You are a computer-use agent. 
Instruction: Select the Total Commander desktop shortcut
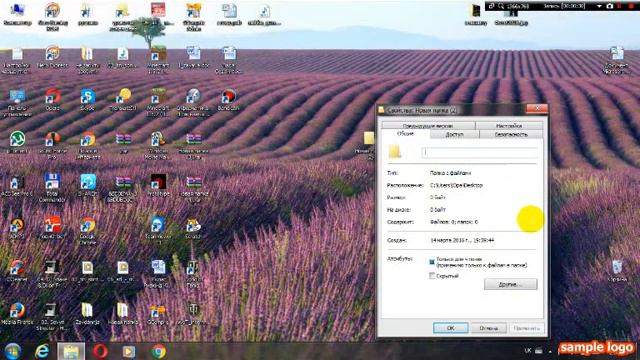click(52, 188)
